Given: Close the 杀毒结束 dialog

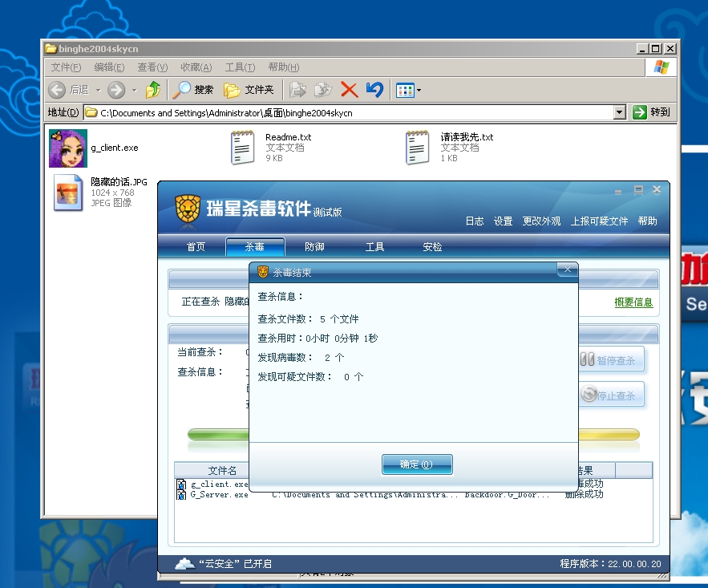Looking at the screenshot, I should pos(567,270).
